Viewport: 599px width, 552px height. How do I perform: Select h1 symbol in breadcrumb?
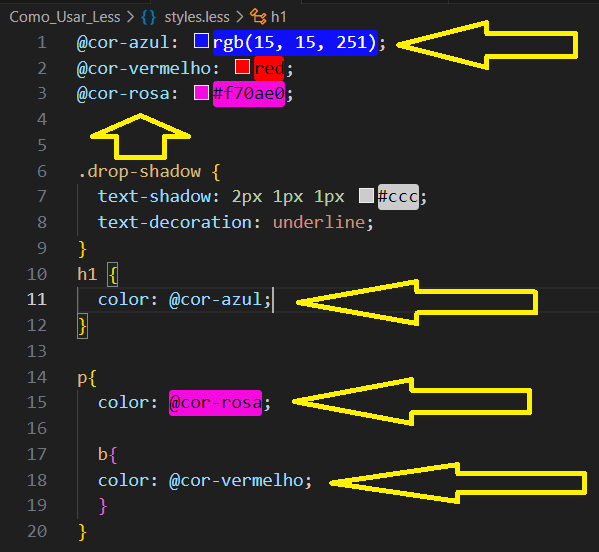pos(278,17)
